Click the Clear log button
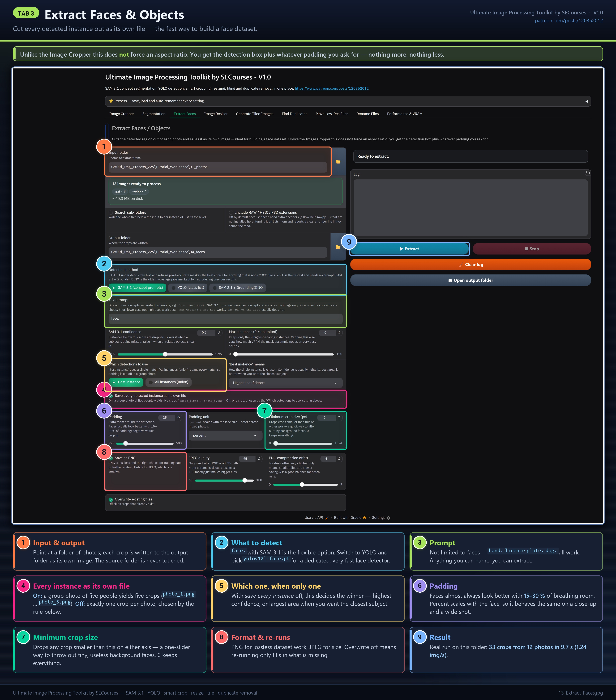 point(471,265)
